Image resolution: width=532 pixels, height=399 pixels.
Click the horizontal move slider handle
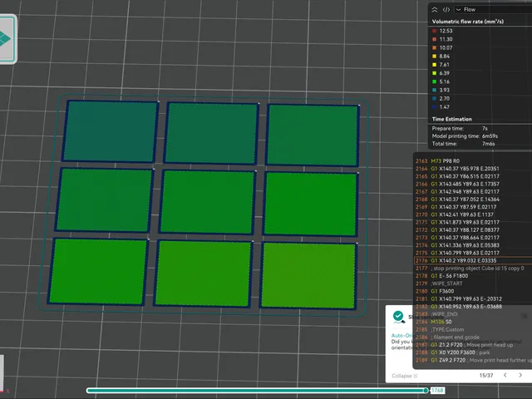(x=426, y=391)
